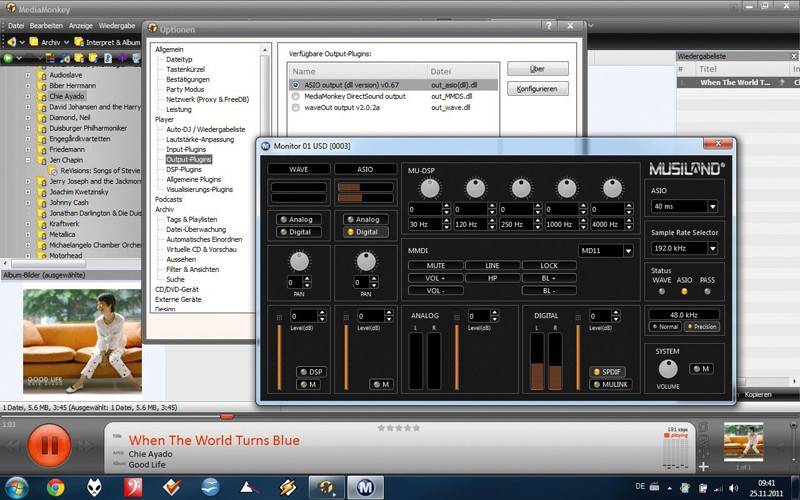The width and height of the screenshot is (800, 500).
Task: Adjust SYSTEM VOLUME knob
Action: (x=668, y=369)
